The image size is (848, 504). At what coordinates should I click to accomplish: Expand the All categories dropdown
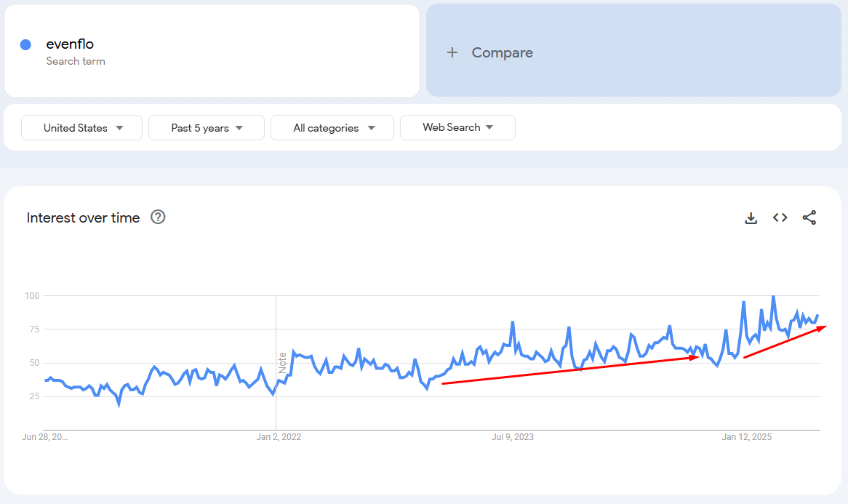pos(332,127)
